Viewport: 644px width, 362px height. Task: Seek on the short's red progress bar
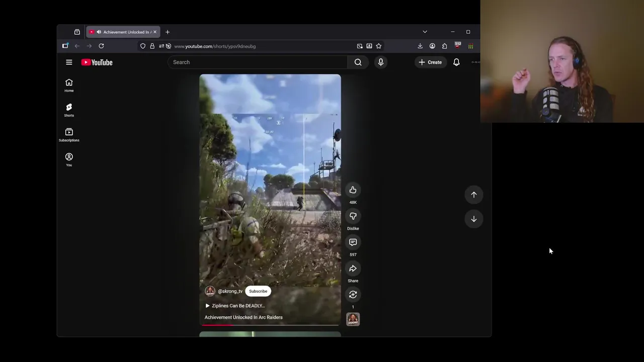coord(270,325)
